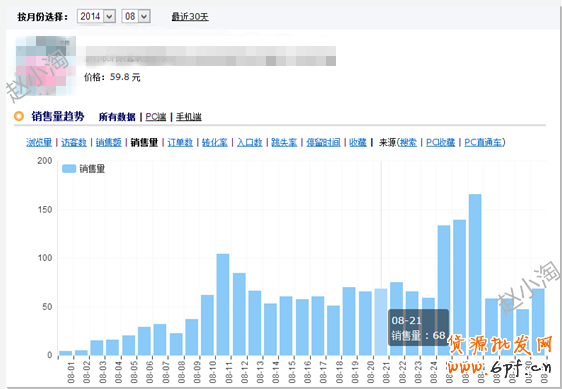Click the tallest bar in the chart
This screenshot has width=562, height=389.
[475, 275]
